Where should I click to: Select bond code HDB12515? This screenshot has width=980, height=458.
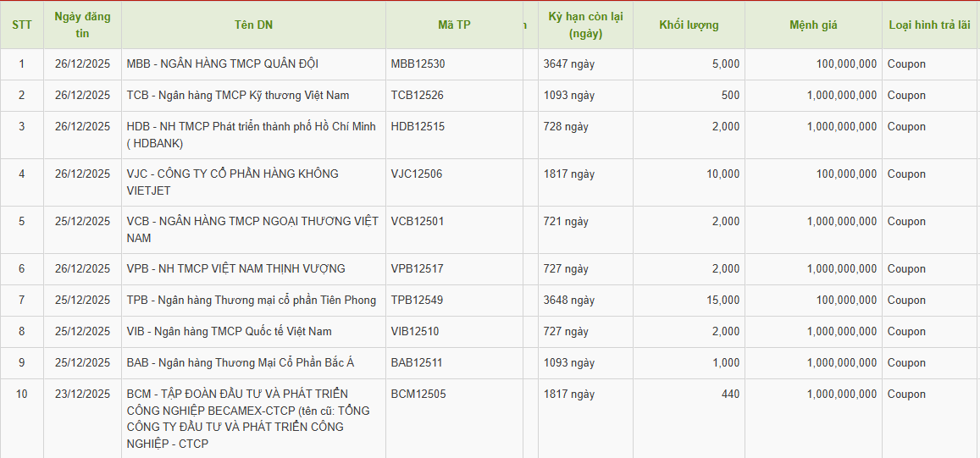click(418, 127)
